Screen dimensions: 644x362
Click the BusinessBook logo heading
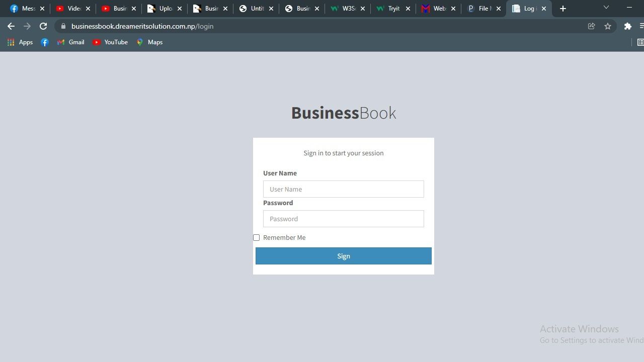[344, 113]
